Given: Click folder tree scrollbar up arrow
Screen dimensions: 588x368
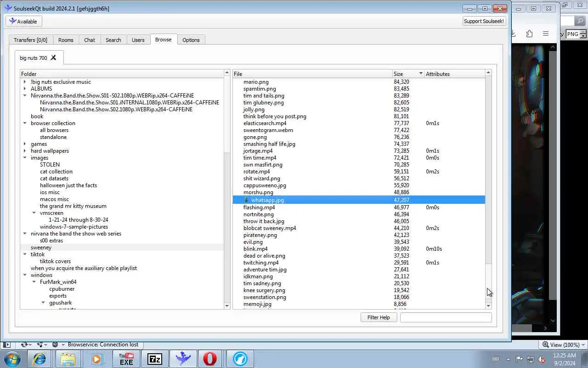Looking at the screenshot, I should [x=227, y=73].
